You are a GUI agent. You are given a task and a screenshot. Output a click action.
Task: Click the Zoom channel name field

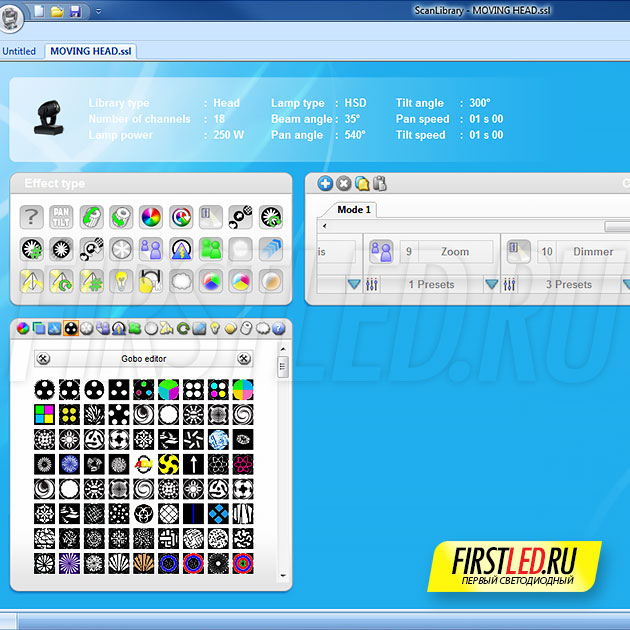pos(455,252)
